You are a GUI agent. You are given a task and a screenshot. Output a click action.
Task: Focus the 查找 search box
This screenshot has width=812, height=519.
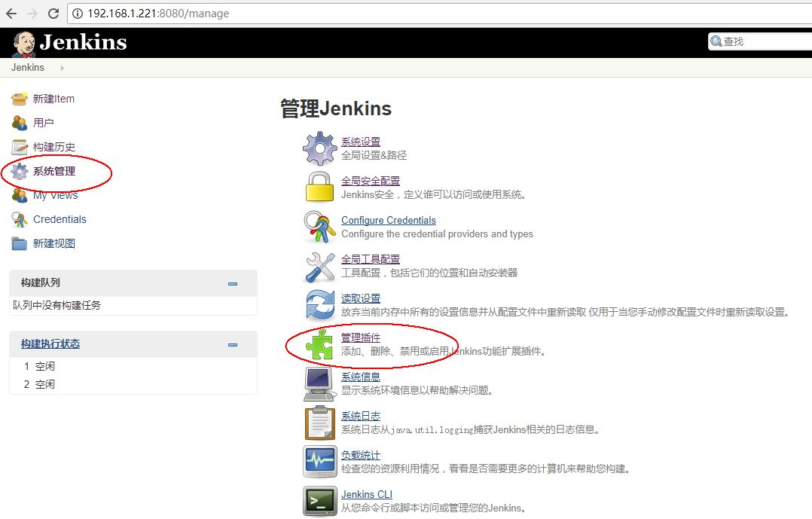point(762,41)
